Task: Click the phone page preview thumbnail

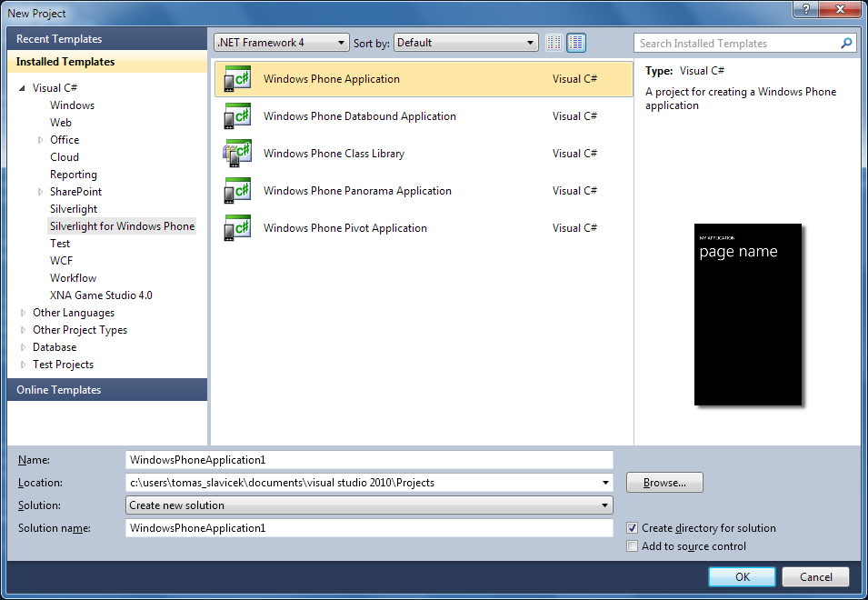Action: (x=748, y=315)
